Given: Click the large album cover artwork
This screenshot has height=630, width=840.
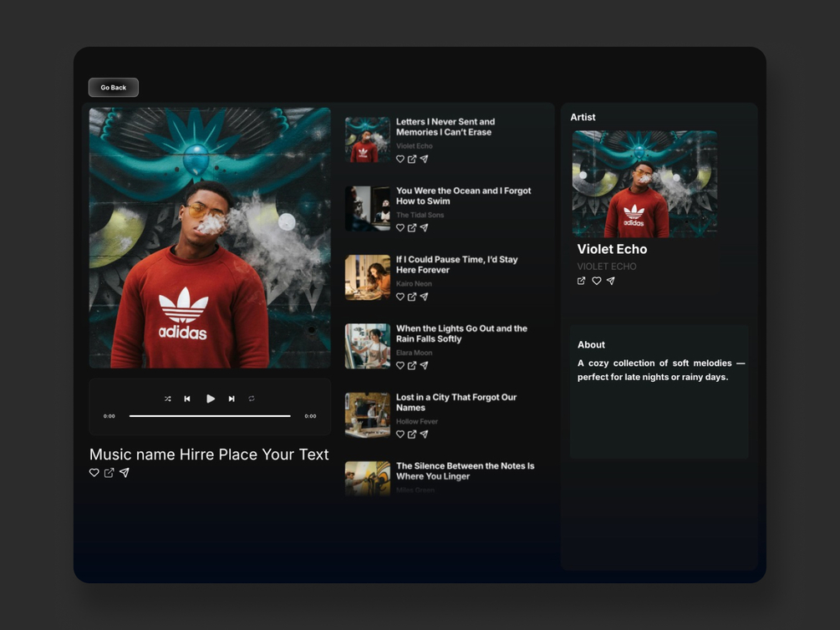Looking at the screenshot, I should (210, 238).
